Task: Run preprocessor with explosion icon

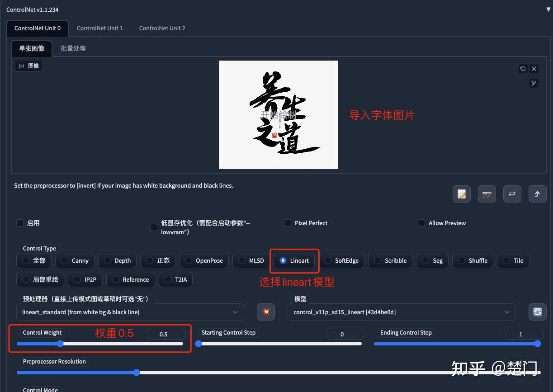Action: click(x=266, y=312)
